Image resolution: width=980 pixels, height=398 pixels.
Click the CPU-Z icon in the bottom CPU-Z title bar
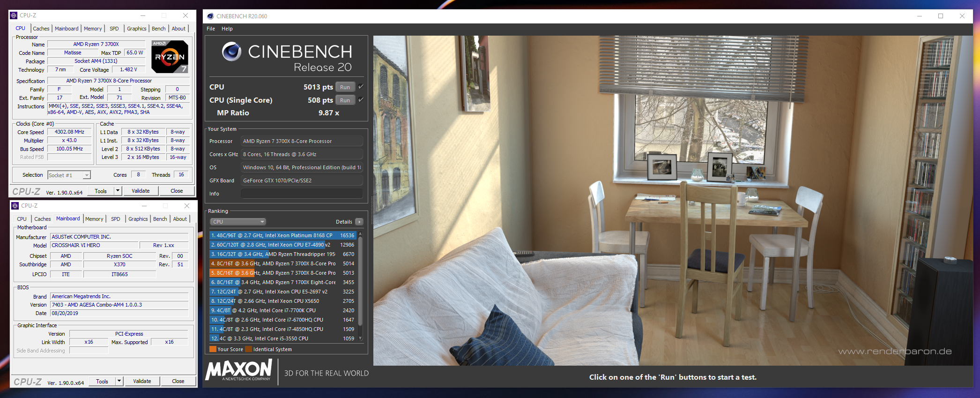click(x=15, y=206)
